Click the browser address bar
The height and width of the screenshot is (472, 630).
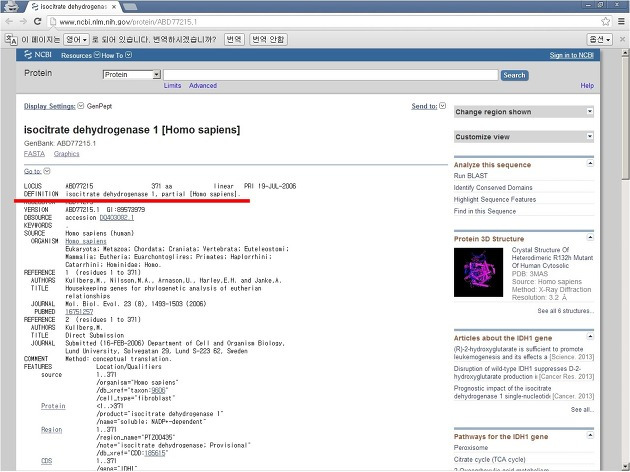(323, 22)
